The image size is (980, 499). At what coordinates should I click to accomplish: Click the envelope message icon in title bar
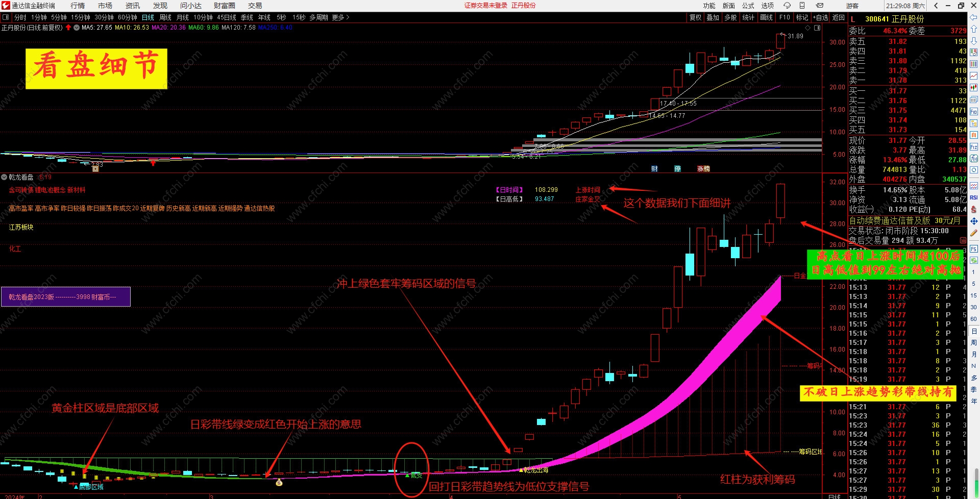click(819, 6)
